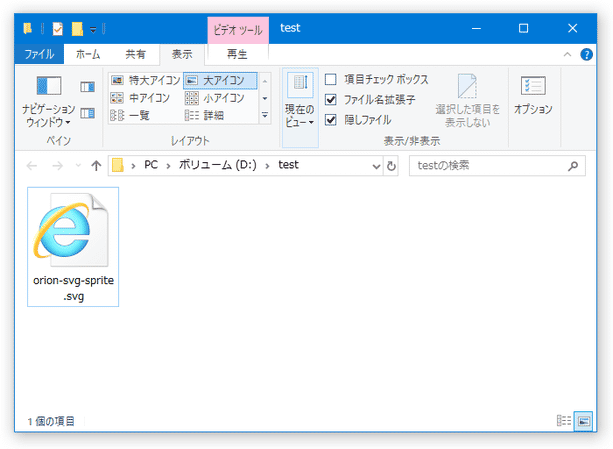This screenshot has width=613, height=449.
Task: Click the Properties quick access icon
Action: click(58, 29)
